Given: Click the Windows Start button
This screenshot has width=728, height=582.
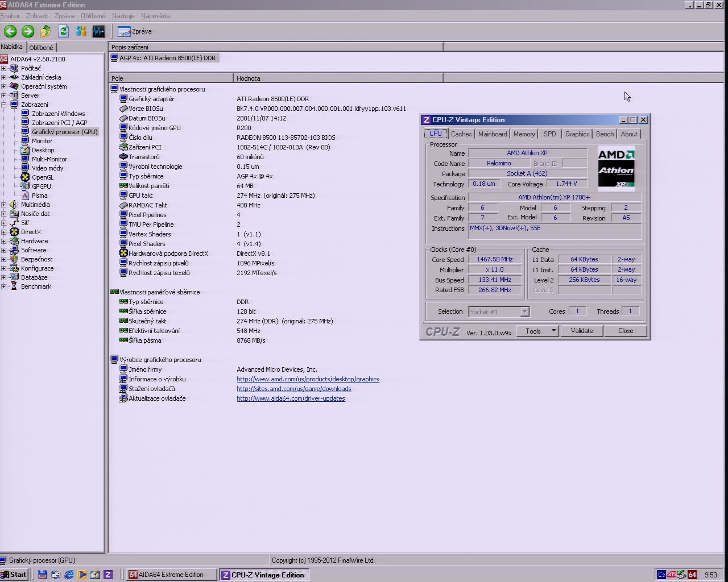Looking at the screenshot, I should coord(14,575).
